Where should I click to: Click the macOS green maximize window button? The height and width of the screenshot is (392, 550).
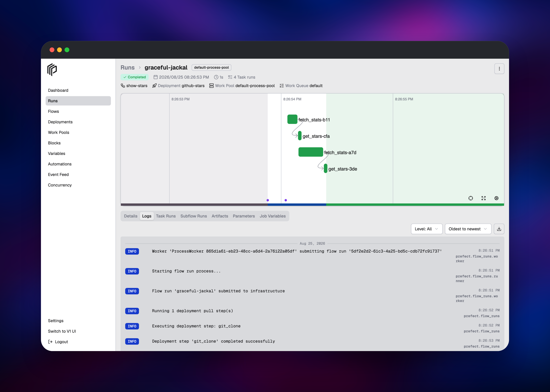click(x=67, y=50)
